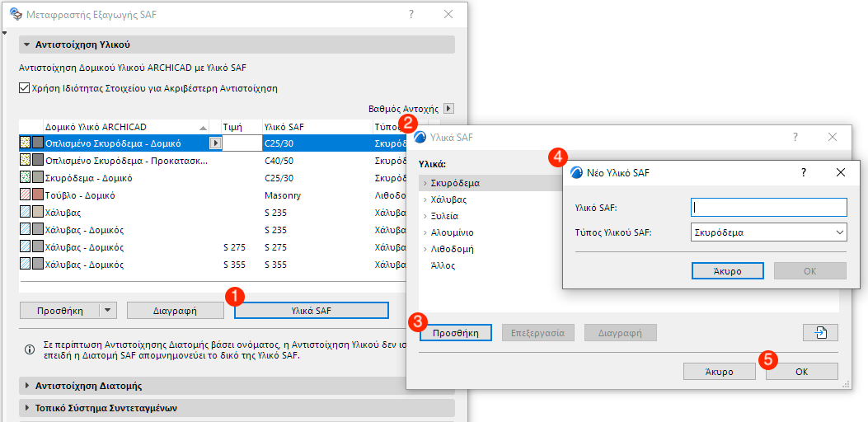Click the beige swatch of Χάλυβας row
868x422 pixels.
(38, 213)
